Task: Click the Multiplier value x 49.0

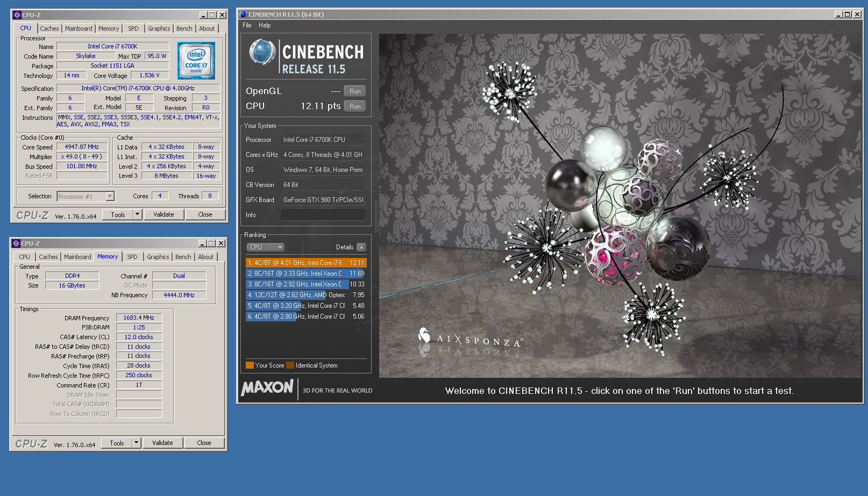Action: point(82,156)
